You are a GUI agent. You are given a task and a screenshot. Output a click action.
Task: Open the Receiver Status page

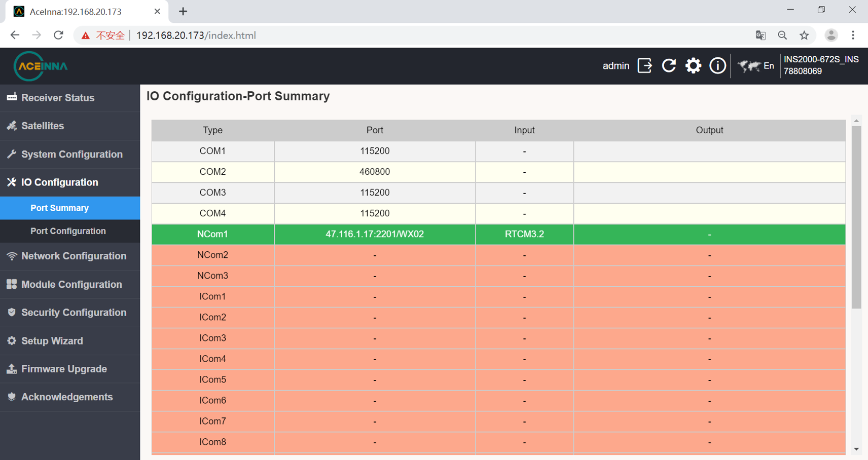coord(70,98)
